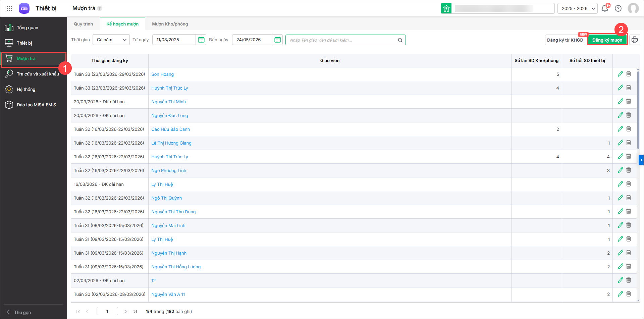This screenshot has height=319, width=644.
Task: Delete Nguyễn Thị Minh's row using trash icon
Action: coord(629,102)
